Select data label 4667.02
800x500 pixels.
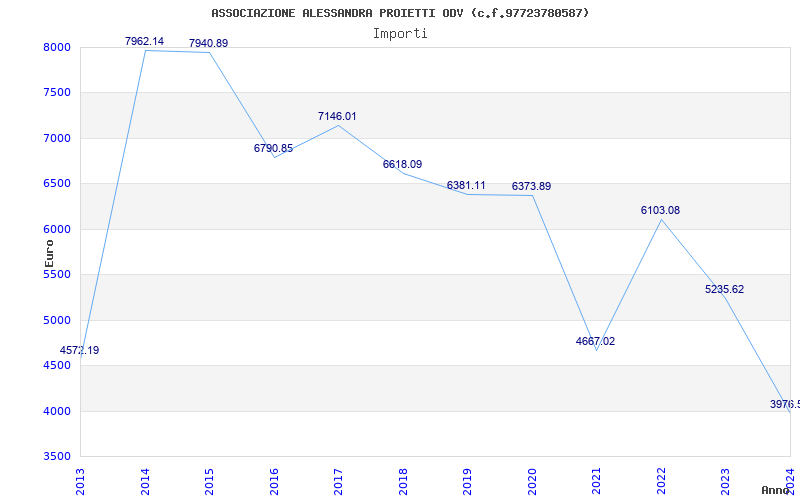pyautogui.click(x=595, y=341)
